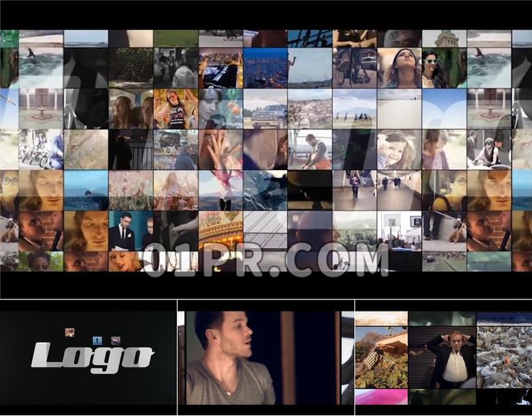Screen dimensions: 532x416
Task: Click the house beside vineyard tile
Action: click(x=381, y=358)
